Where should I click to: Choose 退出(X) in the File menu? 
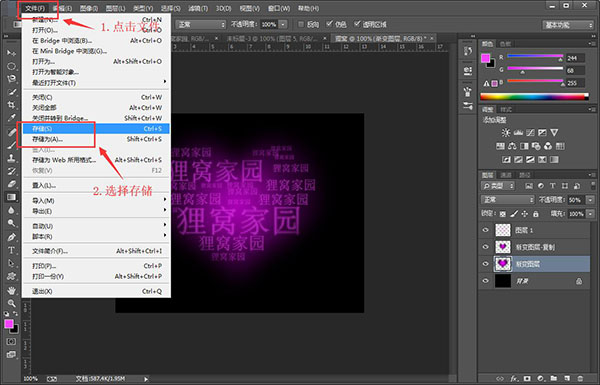[96, 291]
